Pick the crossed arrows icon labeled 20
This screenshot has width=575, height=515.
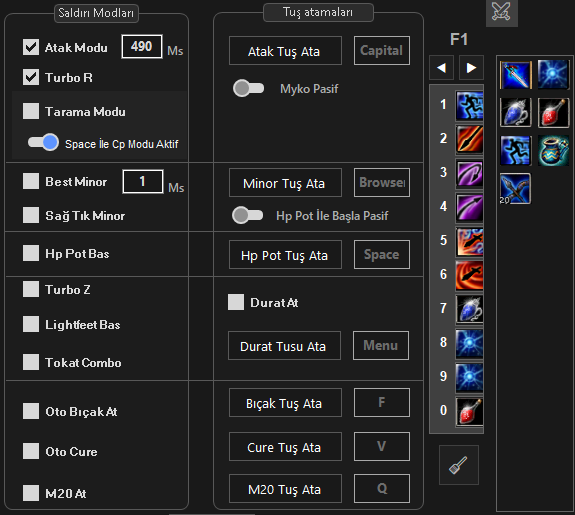click(x=515, y=189)
